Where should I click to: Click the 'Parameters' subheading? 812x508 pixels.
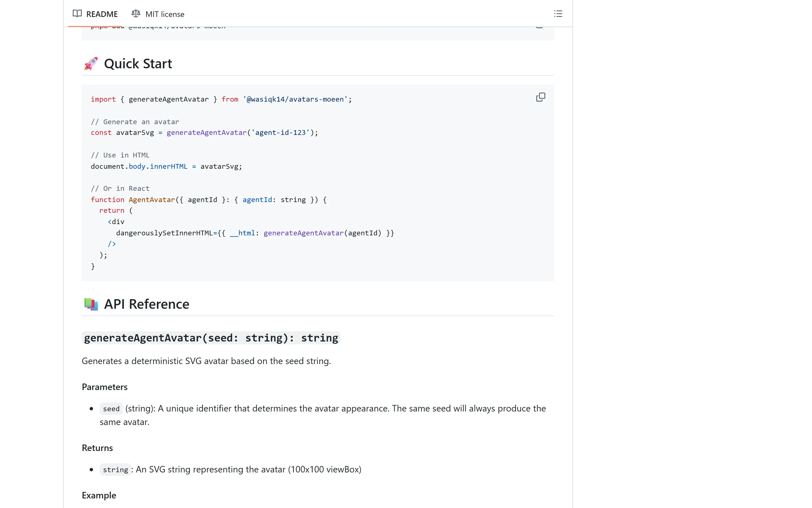[105, 387]
